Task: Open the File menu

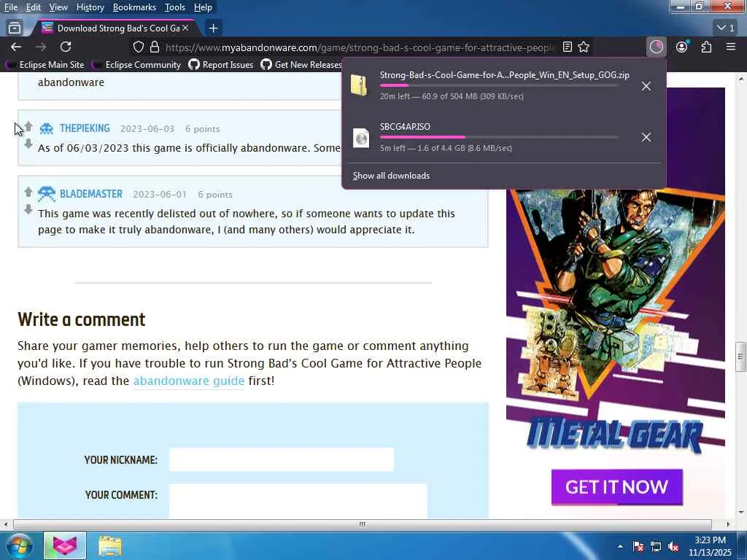Action: (x=10, y=7)
